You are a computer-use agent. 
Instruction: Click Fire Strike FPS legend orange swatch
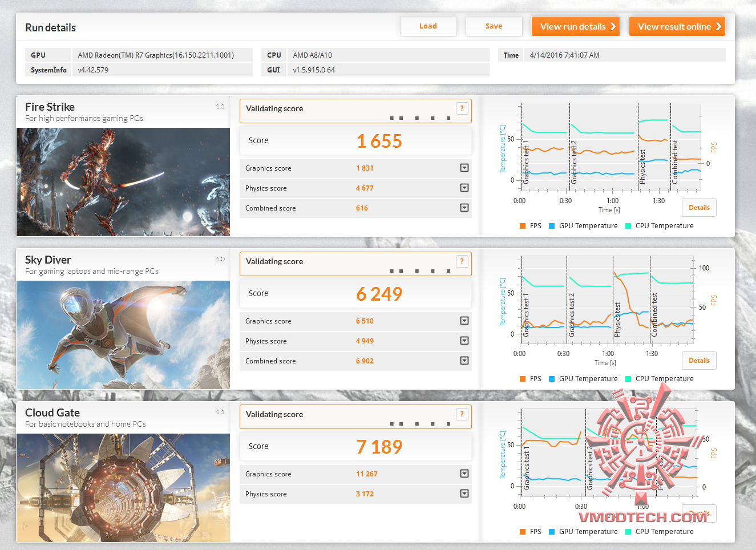point(523,226)
